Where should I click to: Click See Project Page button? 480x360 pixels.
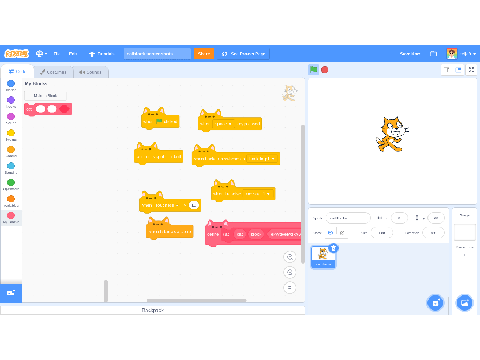[243, 53]
